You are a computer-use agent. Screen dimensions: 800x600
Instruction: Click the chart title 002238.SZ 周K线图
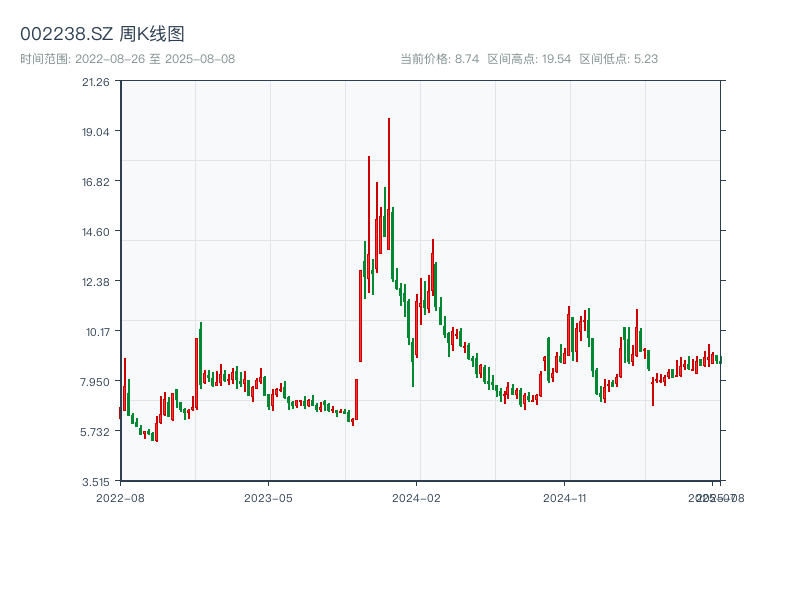coord(102,34)
